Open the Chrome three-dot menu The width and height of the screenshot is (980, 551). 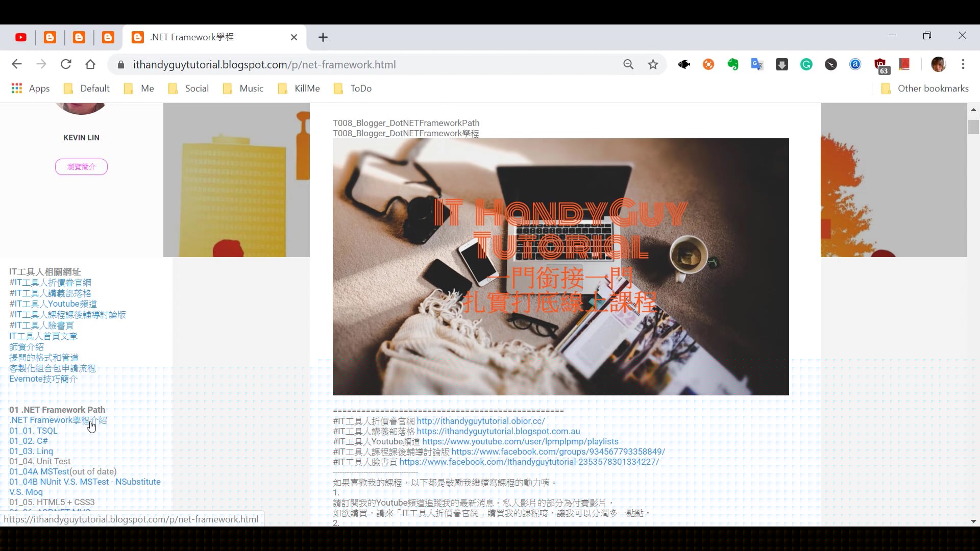coord(964,64)
